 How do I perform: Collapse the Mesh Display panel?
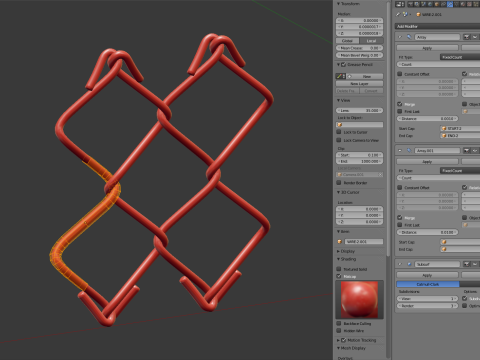coord(338,348)
